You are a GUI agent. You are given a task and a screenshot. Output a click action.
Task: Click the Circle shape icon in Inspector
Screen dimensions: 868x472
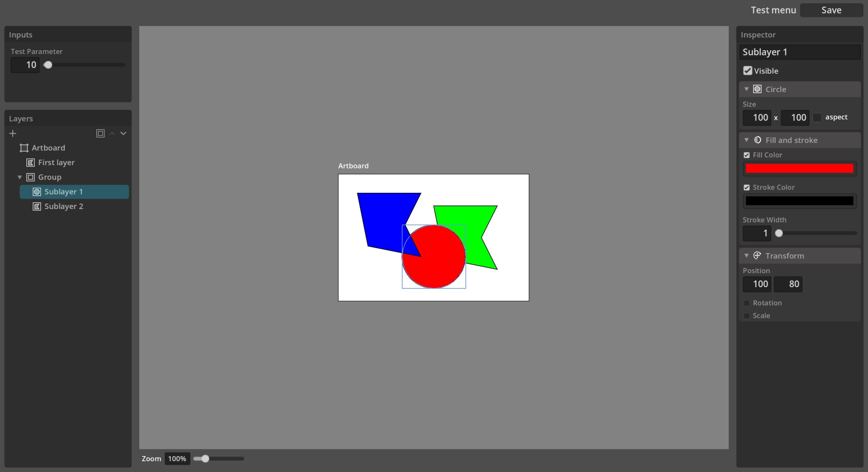[x=757, y=89]
